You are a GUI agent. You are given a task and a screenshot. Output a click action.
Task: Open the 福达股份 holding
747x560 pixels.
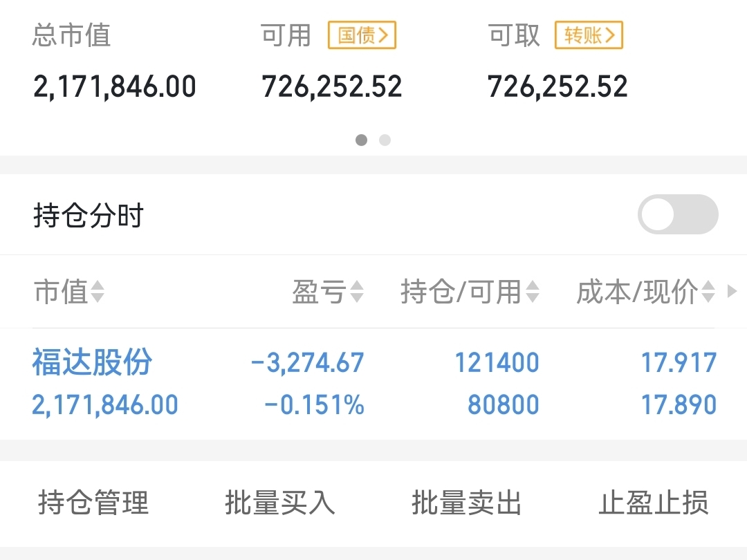93,362
